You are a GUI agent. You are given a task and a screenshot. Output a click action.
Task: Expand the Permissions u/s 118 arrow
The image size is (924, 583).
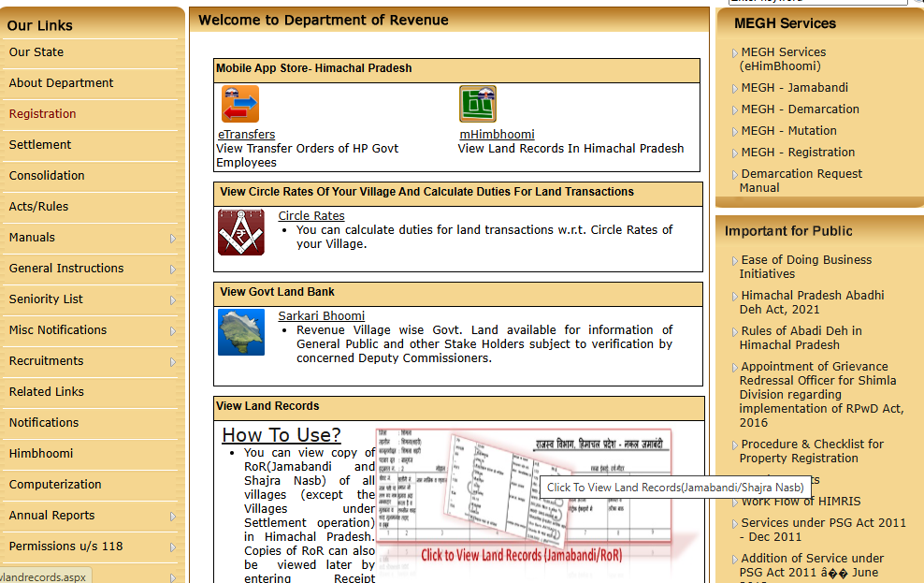pyautogui.click(x=173, y=547)
